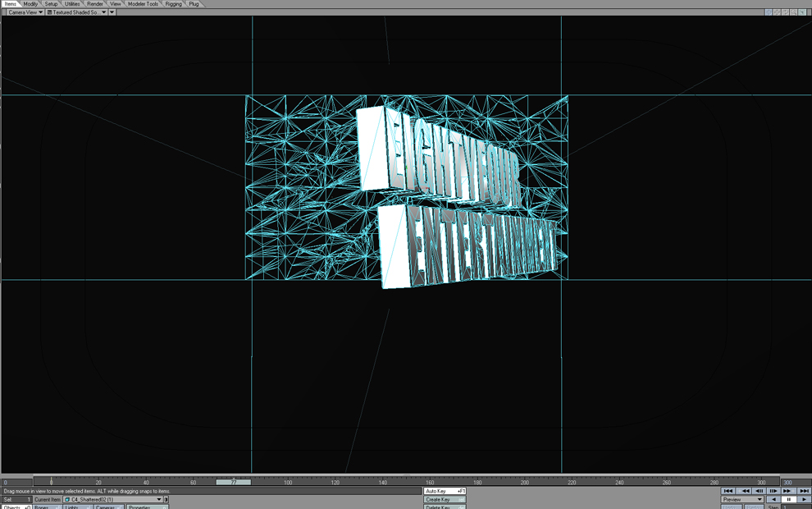Click viewport move icon top right

click(x=777, y=12)
